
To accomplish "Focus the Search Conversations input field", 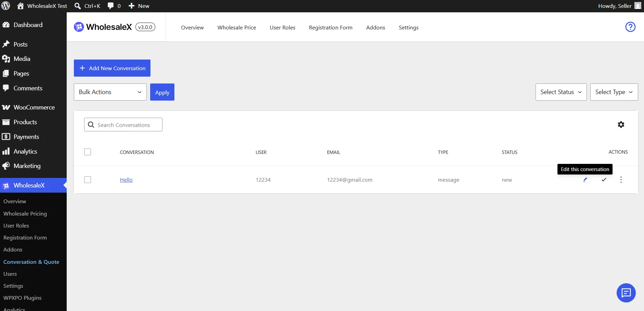I will pyautogui.click(x=123, y=125).
